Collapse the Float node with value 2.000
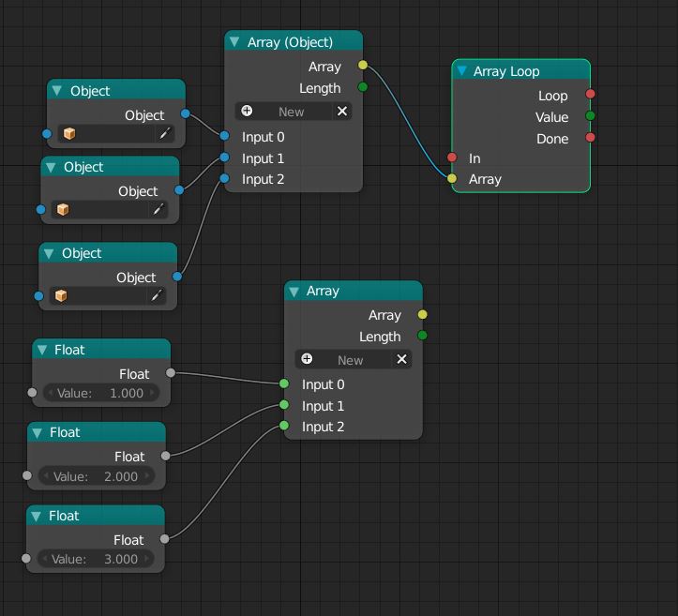The height and width of the screenshot is (616, 678). pyautogui.click(x=38, y=433)
